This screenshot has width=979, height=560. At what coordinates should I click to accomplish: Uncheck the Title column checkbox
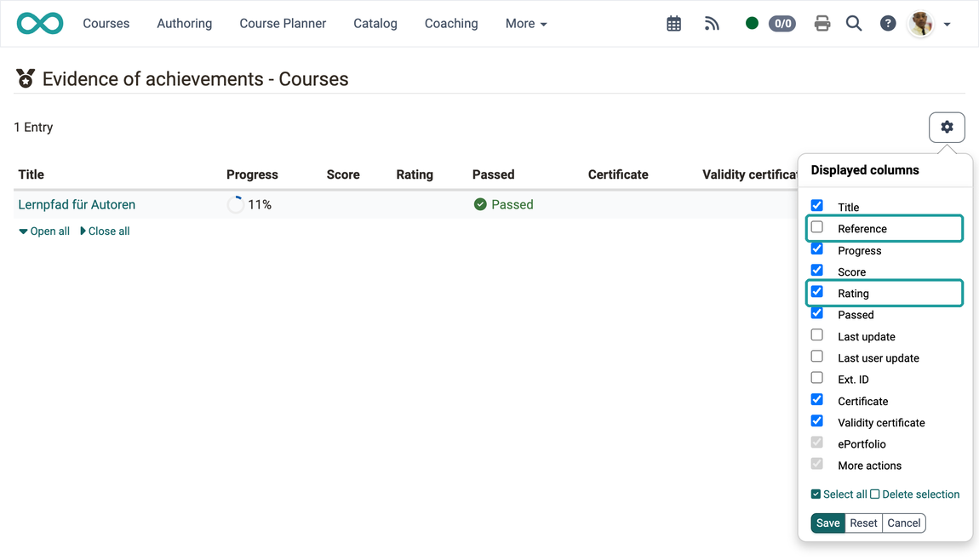816,205
